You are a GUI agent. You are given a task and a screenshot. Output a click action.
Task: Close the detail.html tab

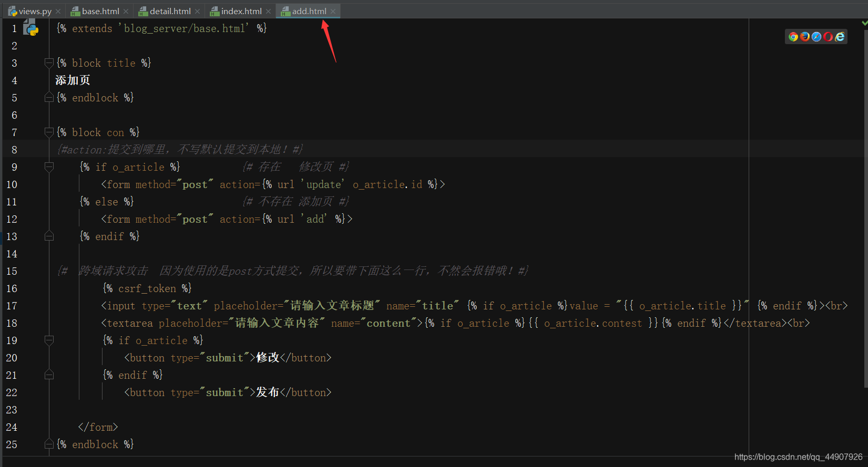197,11
